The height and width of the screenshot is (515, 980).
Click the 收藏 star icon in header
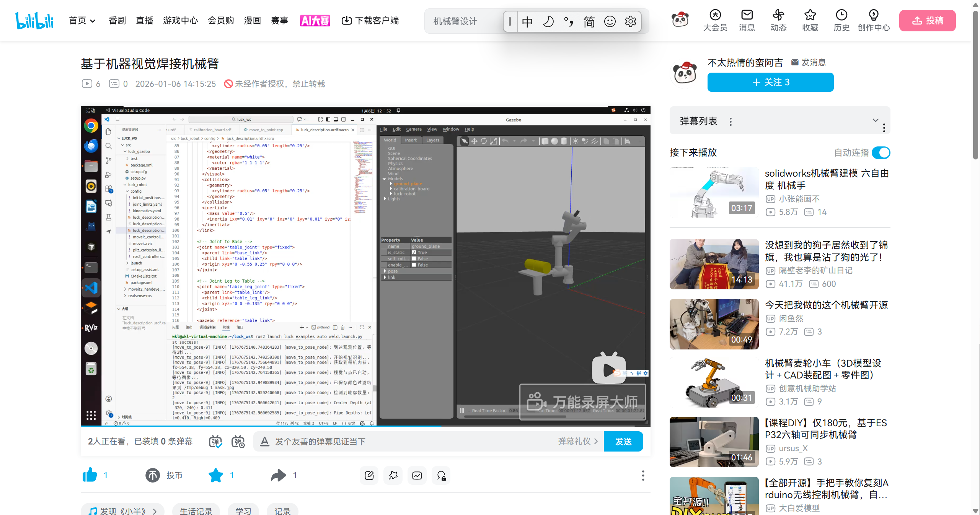(810, 15)
